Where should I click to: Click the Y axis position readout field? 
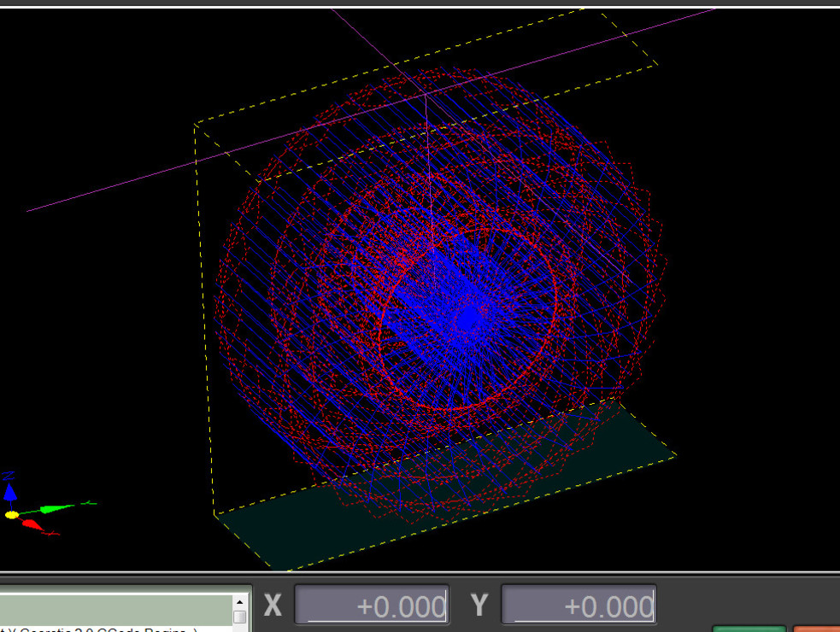tap(579, 605)
